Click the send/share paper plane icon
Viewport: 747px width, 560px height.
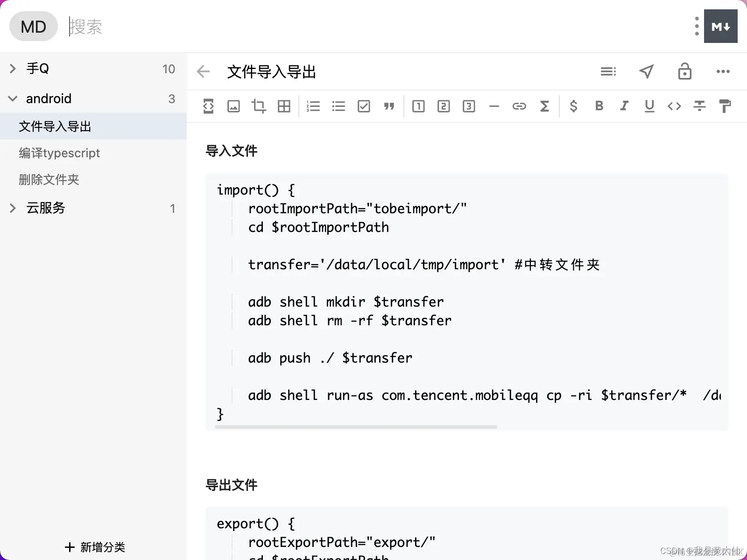(x=646, y=71)
